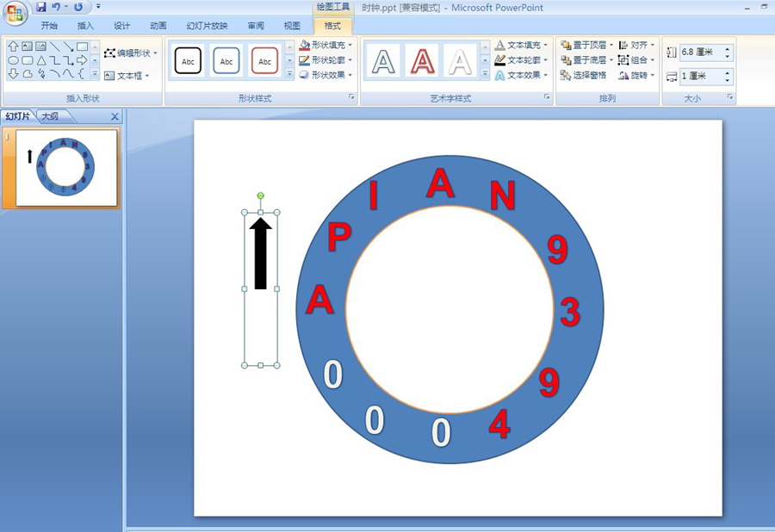
Task: Pick the left brace shape
Action: click(x=82, y=73)
